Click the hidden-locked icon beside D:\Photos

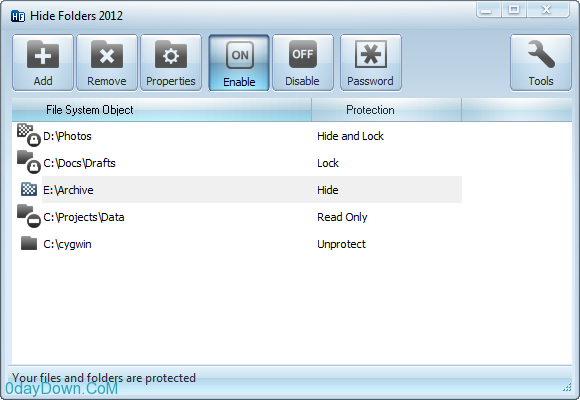pos(28,135)
